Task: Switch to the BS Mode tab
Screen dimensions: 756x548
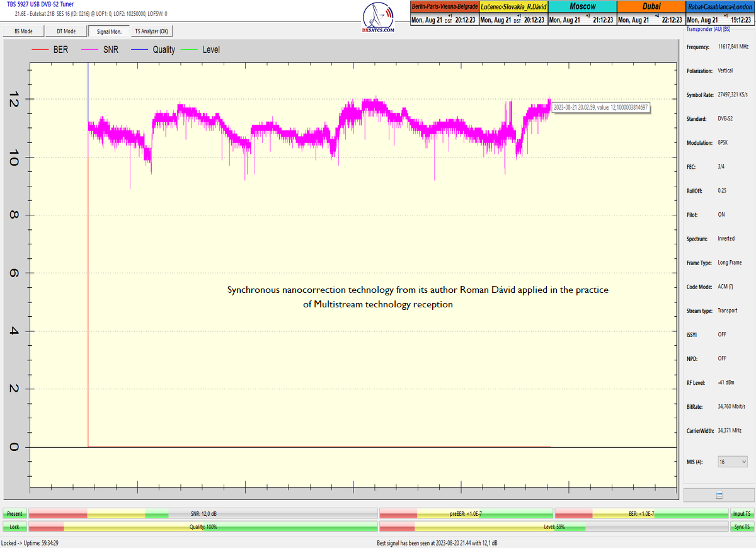Action: (23, 31)
